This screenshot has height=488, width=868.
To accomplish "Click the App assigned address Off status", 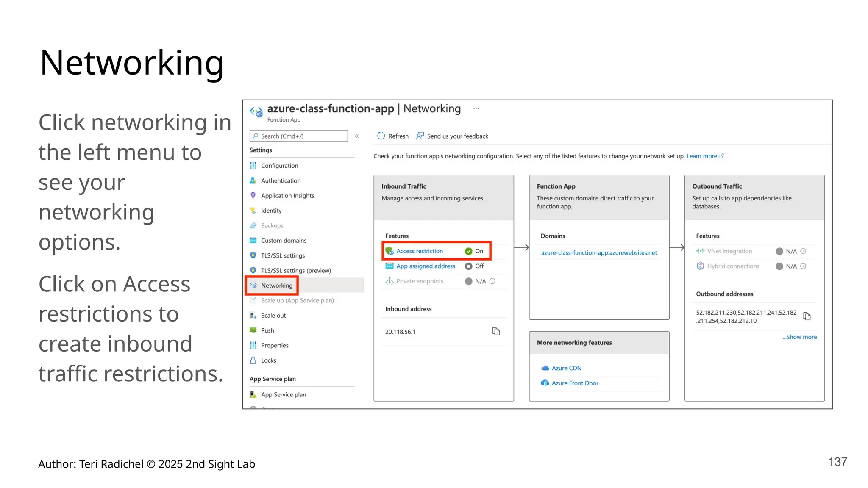I will point(474,266).
